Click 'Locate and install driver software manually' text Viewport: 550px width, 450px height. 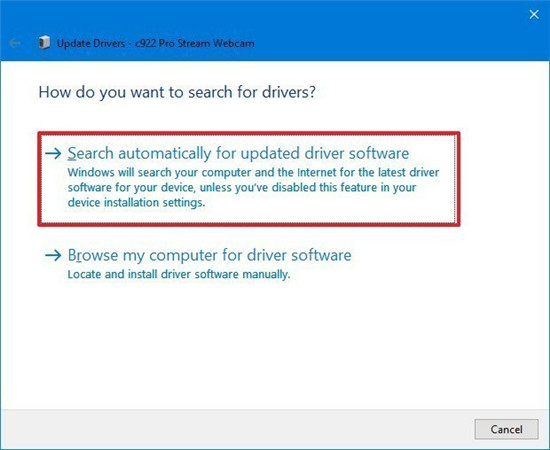click(179, 274)
